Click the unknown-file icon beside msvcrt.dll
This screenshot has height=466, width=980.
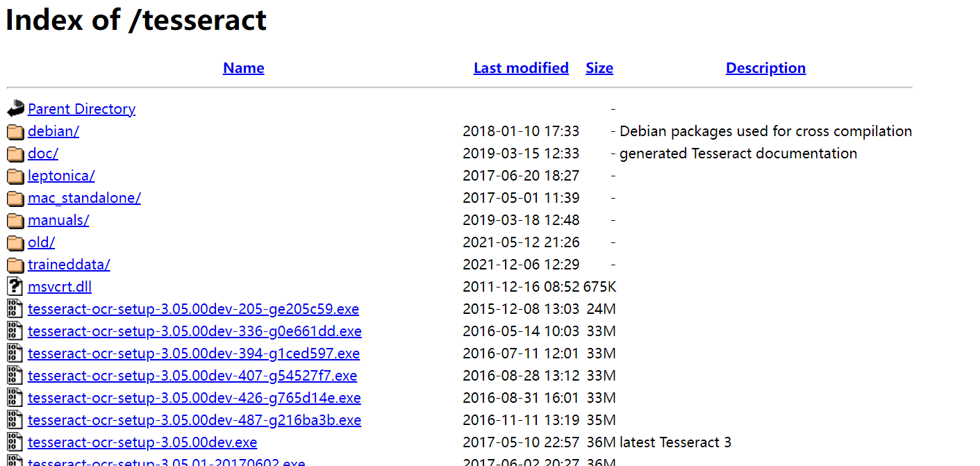point(15,287)
